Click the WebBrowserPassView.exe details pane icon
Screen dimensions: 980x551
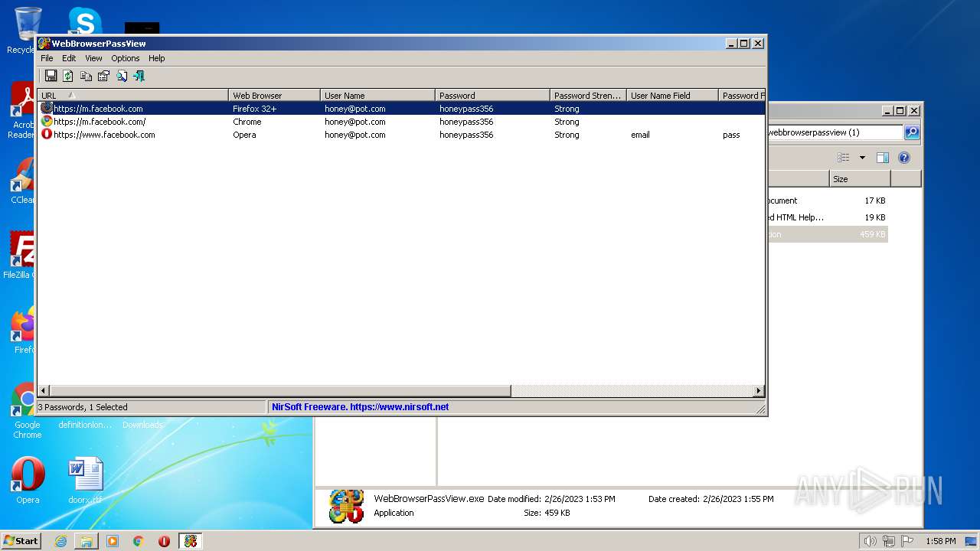346,506
